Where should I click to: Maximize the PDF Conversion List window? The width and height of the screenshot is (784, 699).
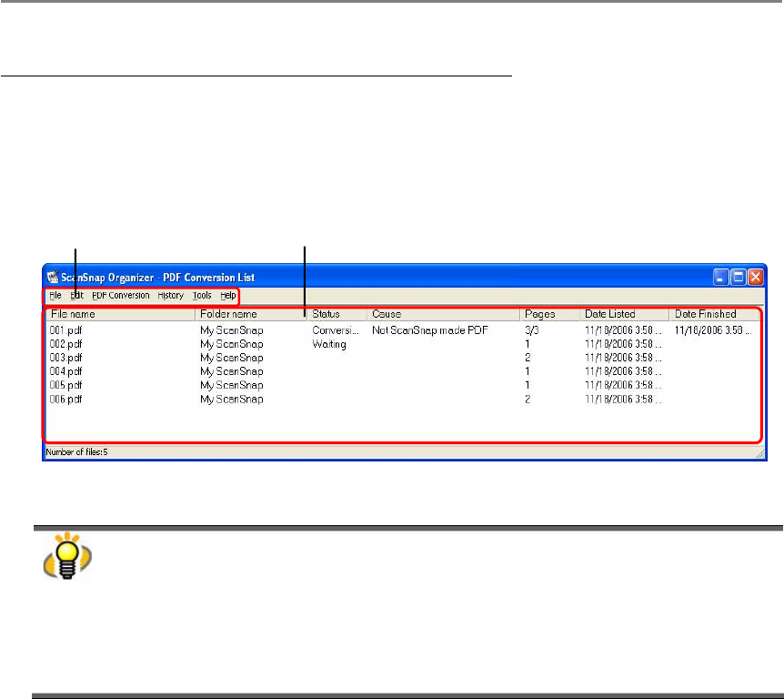738,278
